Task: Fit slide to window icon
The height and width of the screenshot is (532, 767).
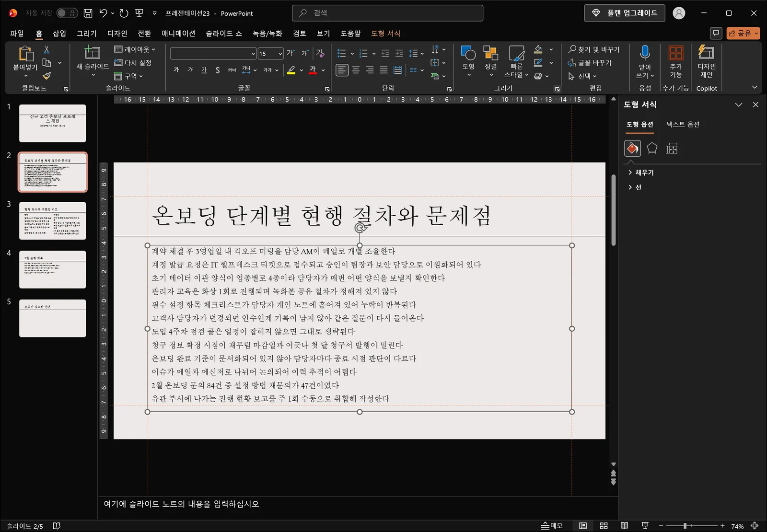Action: [x=755, y=526]
